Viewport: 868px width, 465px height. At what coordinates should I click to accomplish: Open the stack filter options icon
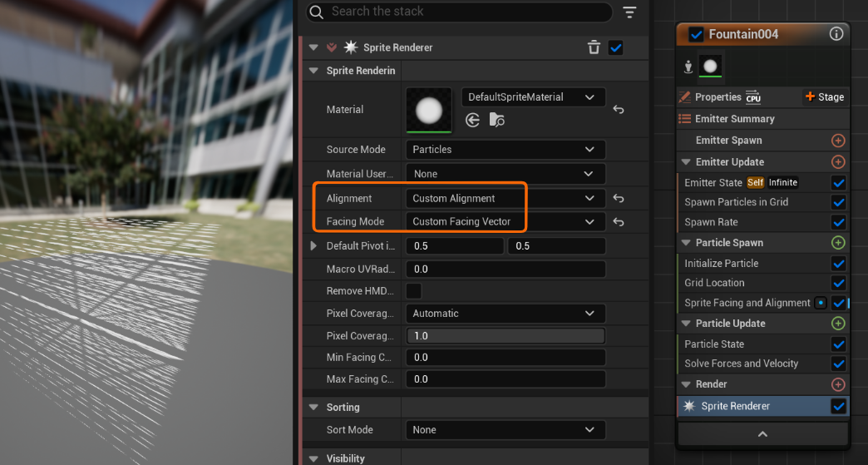[x=629, y=12]
